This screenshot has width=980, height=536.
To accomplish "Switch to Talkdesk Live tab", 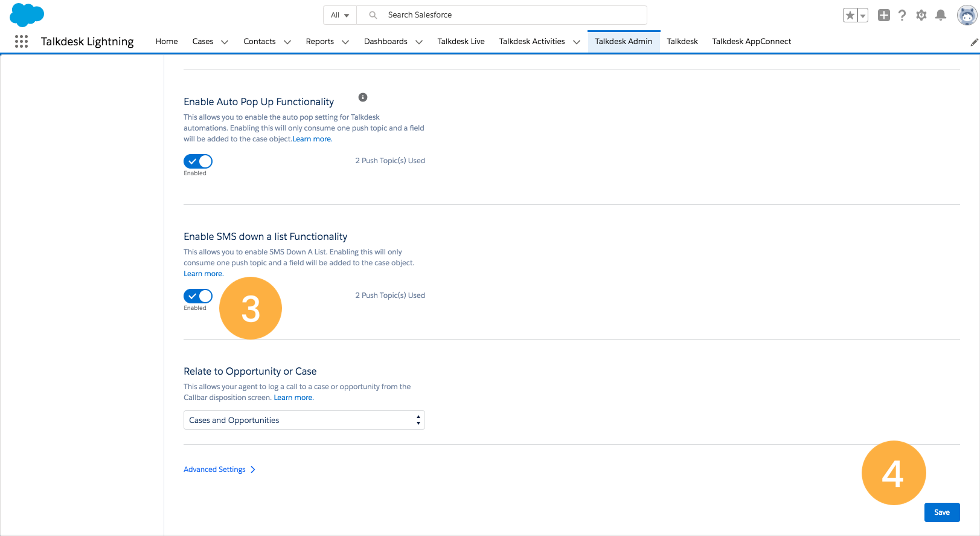I will (461, 42).
